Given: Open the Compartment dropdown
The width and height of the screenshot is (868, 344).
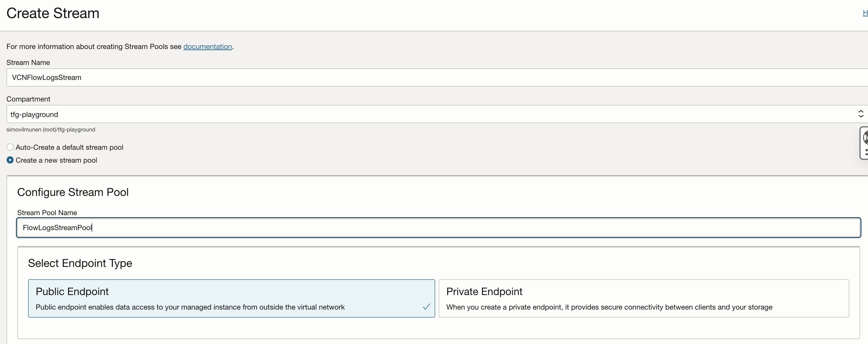Looking at the screenshot, I should pos(437,114).
